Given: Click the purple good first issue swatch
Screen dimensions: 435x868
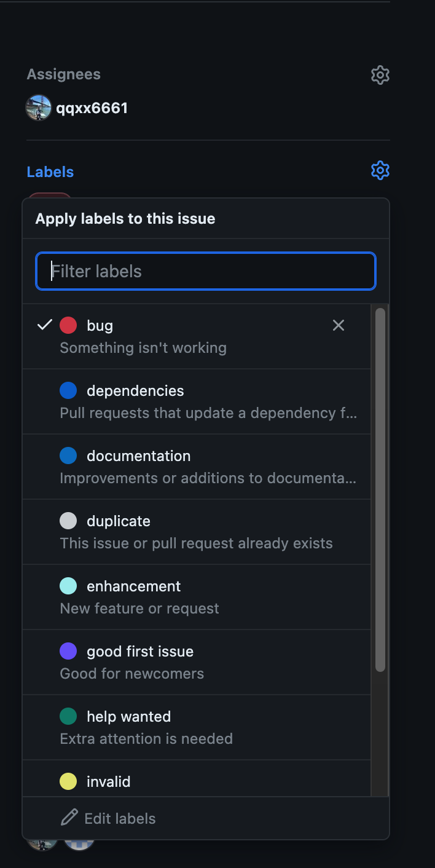Looking at the screenshot, I should 68,651.
